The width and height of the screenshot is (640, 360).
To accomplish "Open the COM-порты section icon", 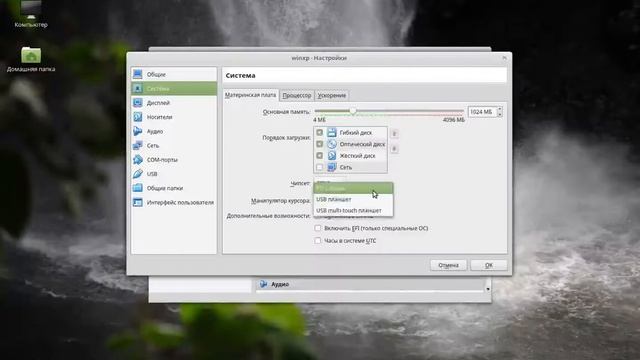I will coord(138,160).
